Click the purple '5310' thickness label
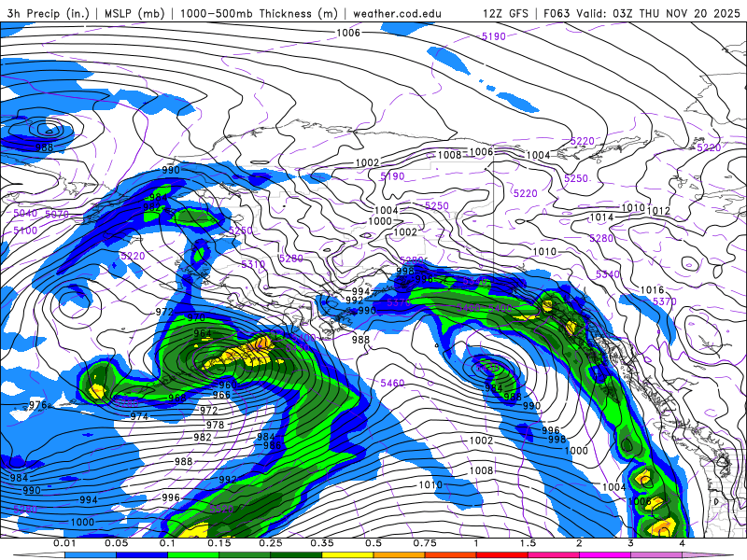 [x=253, y=264]
